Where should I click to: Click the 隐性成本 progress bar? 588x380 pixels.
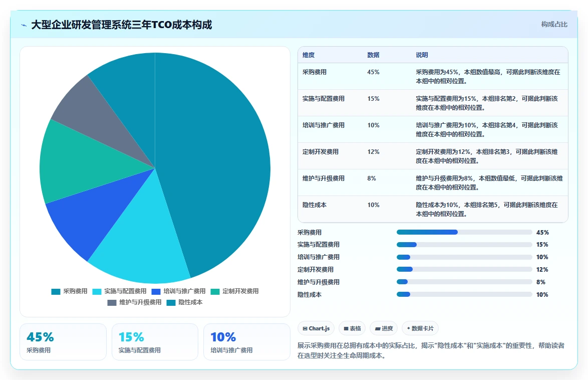[464, 294]
